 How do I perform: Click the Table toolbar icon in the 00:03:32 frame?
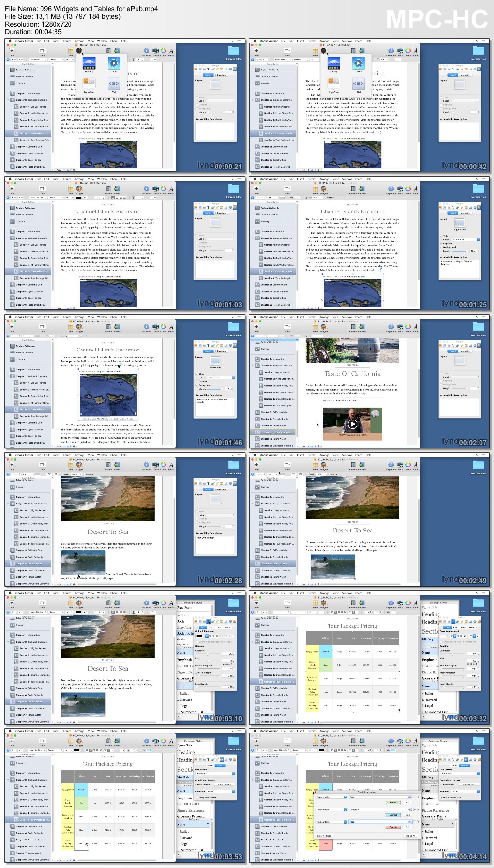(x=315, y=603)
